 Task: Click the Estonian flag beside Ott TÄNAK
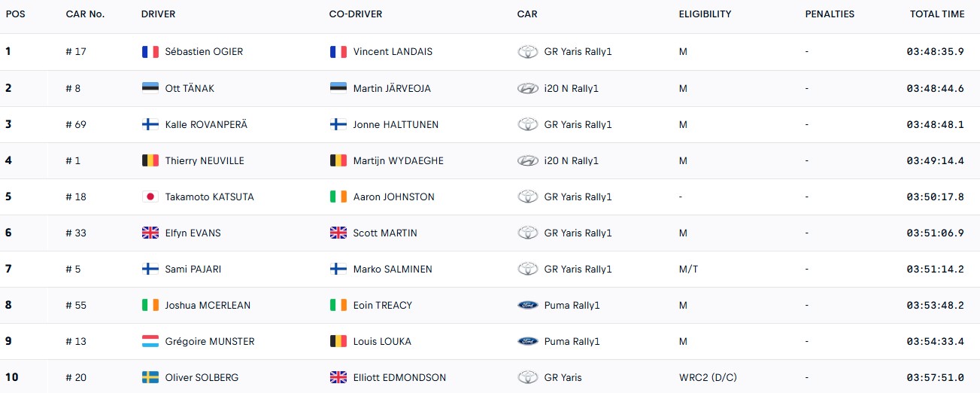pos(150,88)
